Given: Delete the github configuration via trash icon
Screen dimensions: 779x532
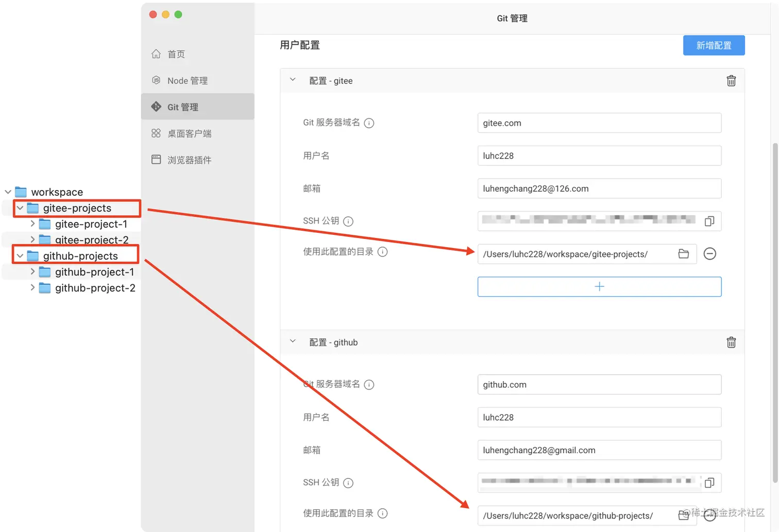Looking at the screenshot, I should click(731, 342).
